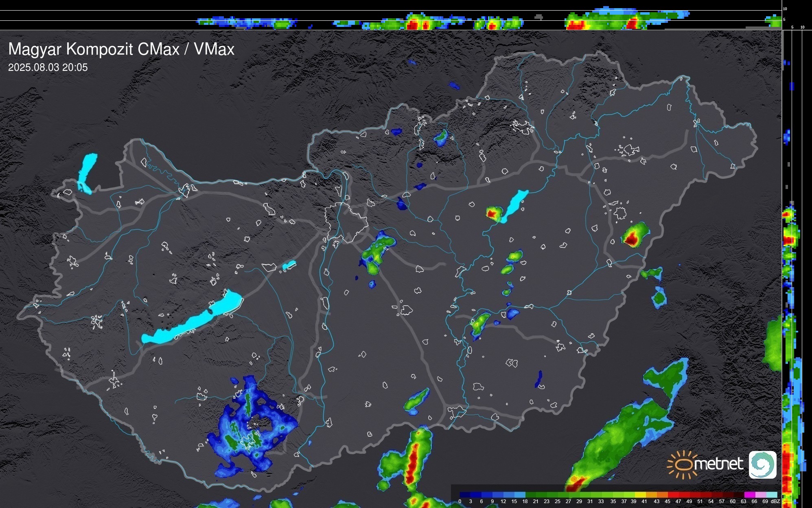This screenshot has width=812, height=508.
Task: Click the small cyan Lake Velence
Action: coord(289,265)
